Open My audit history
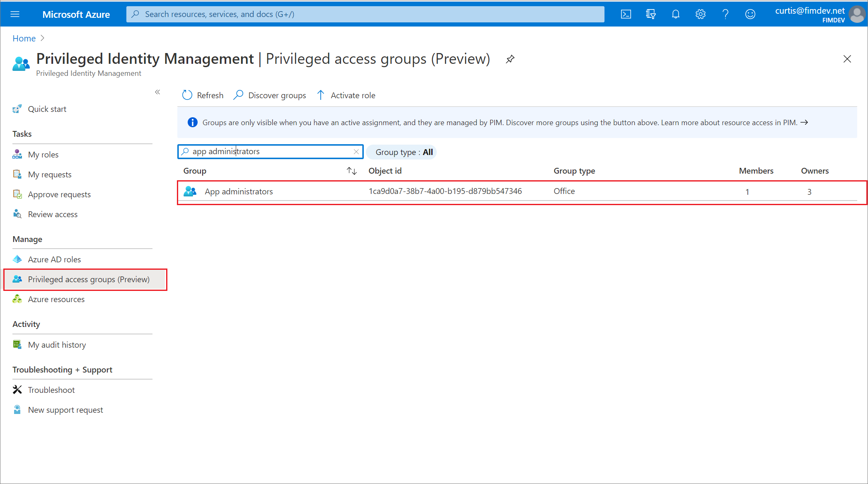The image size is (868, 484). pos(57,345)
